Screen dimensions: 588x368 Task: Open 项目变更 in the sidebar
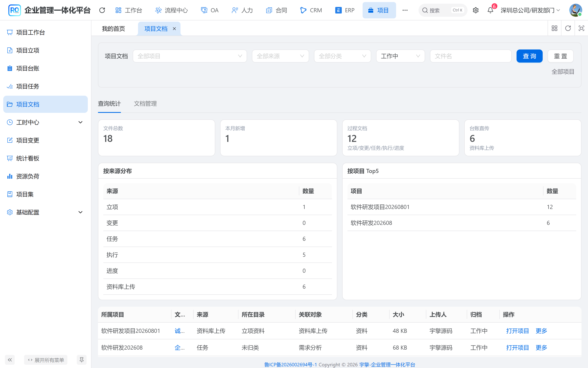tap(46, 140)
